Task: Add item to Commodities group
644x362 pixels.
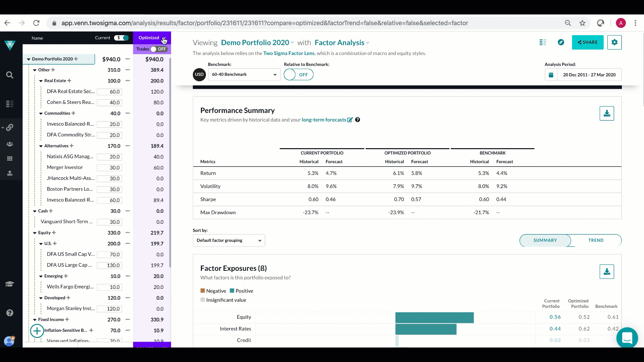Action: (73, 113)
